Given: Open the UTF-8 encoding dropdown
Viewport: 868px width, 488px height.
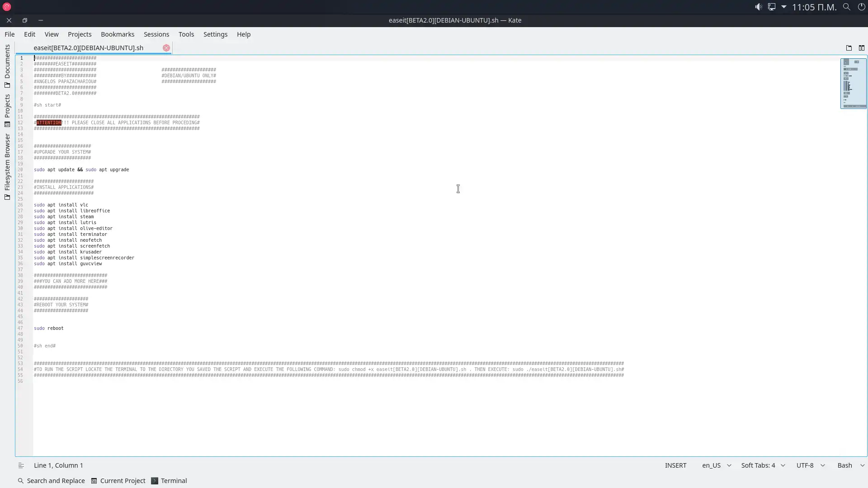Looking at the screenshot, I should coord(810,465).
